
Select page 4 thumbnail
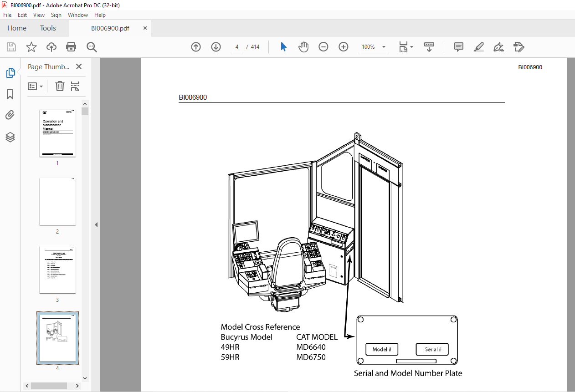[x=57, y=338]
